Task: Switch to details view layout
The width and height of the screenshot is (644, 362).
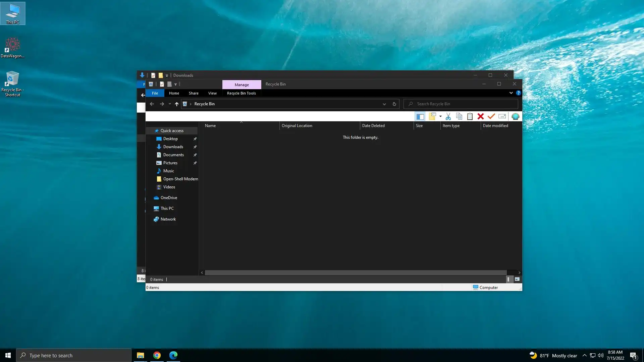Action: [x=508, y=279]
